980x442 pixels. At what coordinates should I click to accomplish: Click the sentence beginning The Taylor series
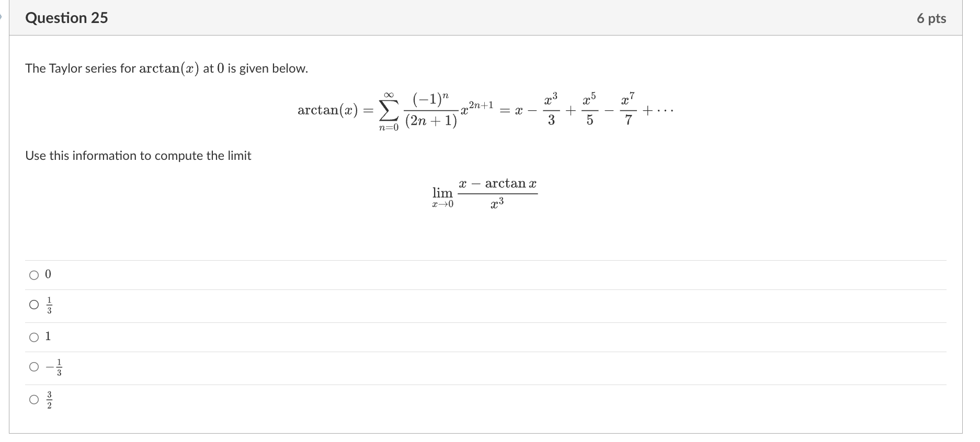point(166,68)
